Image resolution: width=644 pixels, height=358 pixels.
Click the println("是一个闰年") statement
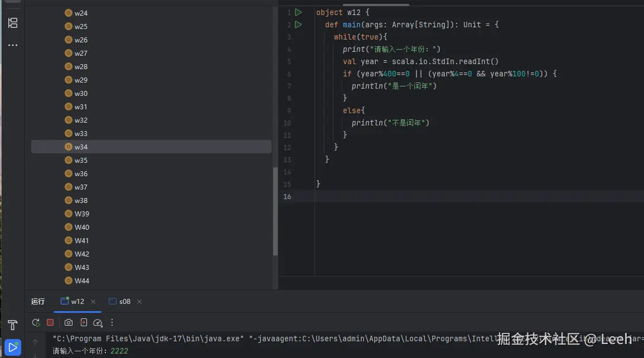pyautogui.click(x=394, y=86)
